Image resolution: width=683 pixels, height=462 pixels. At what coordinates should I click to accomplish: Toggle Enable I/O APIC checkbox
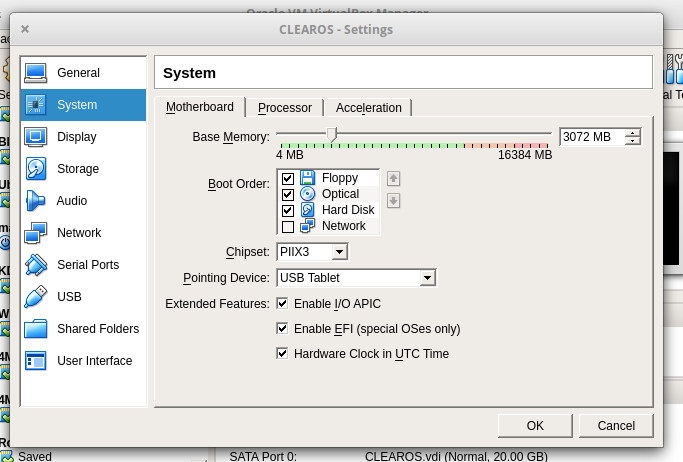pos(282,304)
